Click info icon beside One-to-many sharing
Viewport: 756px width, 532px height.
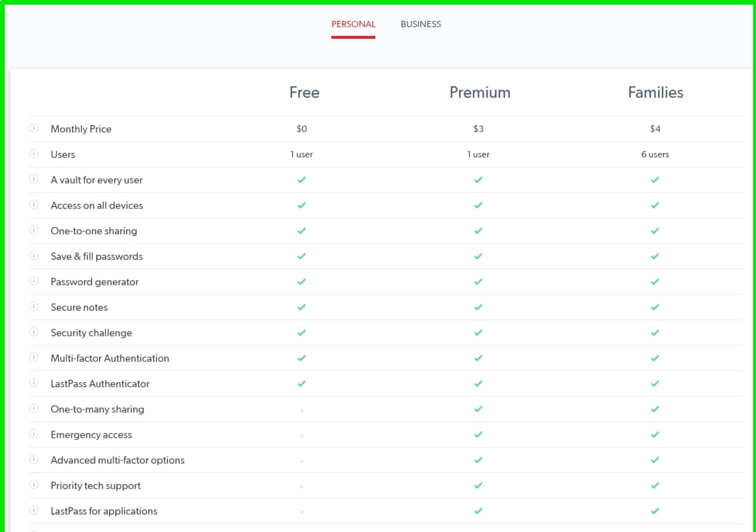[x=34, y=408]
